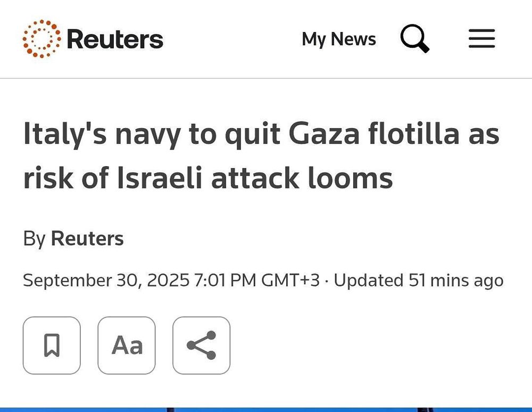Open the Aa text size control
The height and width of the screenshot is (412, 532).
[x=127, y=345]
